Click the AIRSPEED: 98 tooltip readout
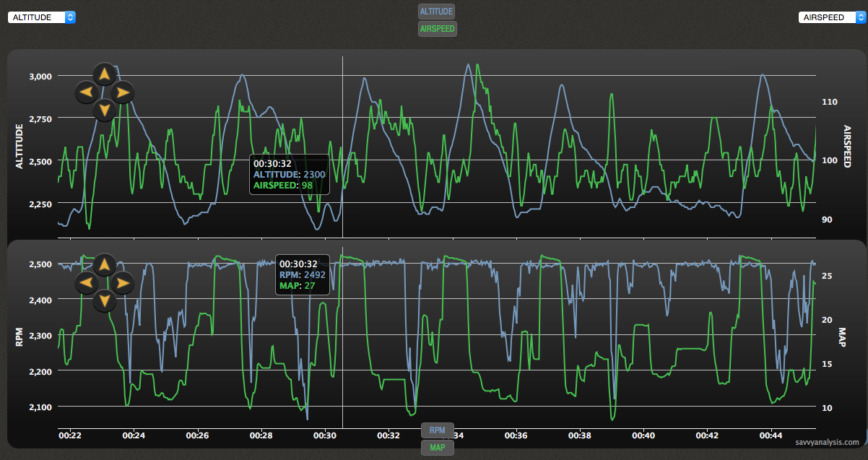 282,186
